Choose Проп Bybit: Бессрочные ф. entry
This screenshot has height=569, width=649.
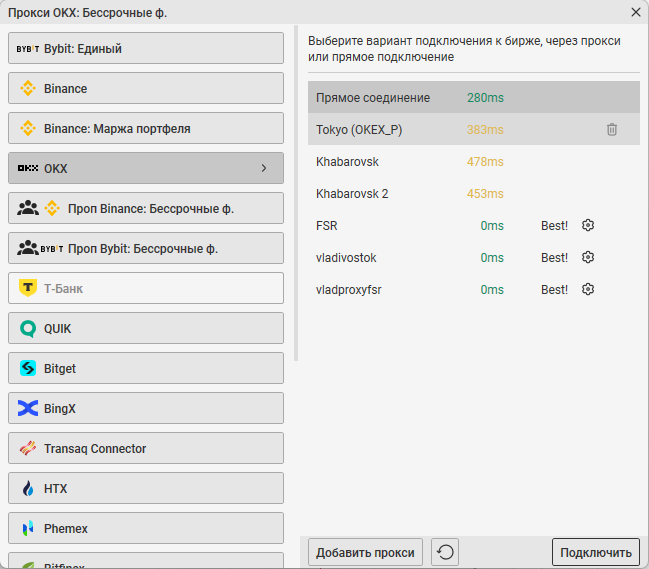point(146,249)
